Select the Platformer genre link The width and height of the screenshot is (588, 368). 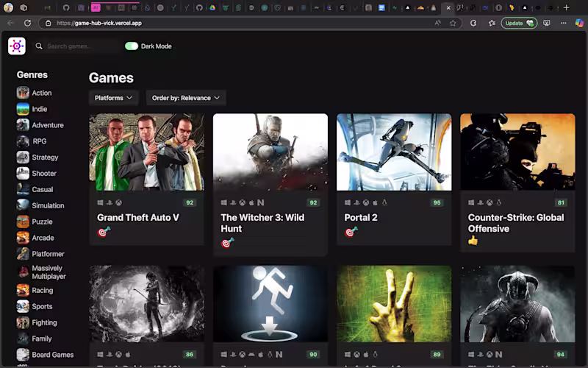tap(48, 254)
